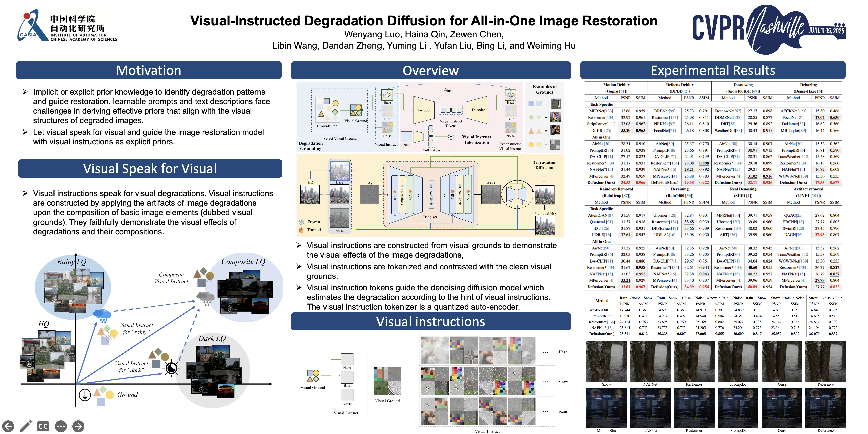Select the Motivation section header
Image resolution: width=868 pixels, height=434 pixels.
pos(149,70)
